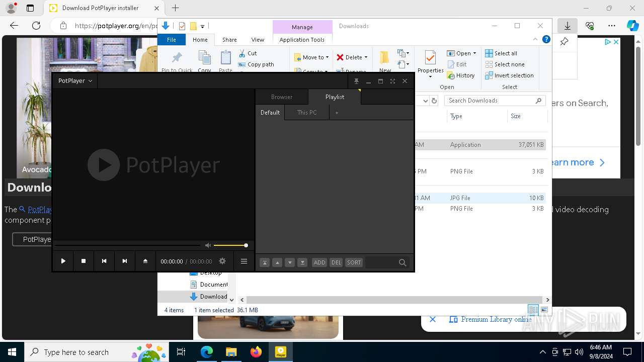Screen dimensions: 644x362
Task: Switch Explorer to large icons view
Action: (544, 310)
